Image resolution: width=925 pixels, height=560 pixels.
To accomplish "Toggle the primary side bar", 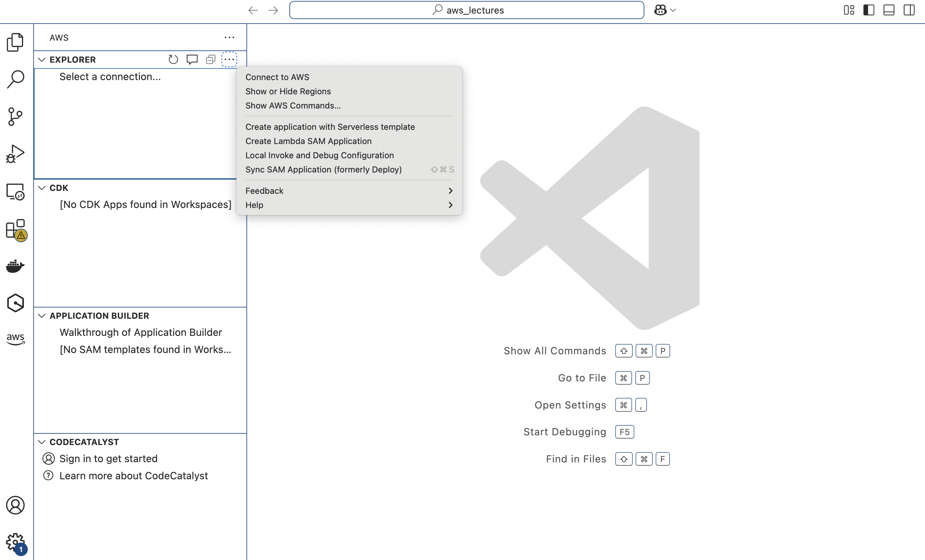I will pos(869,10).
